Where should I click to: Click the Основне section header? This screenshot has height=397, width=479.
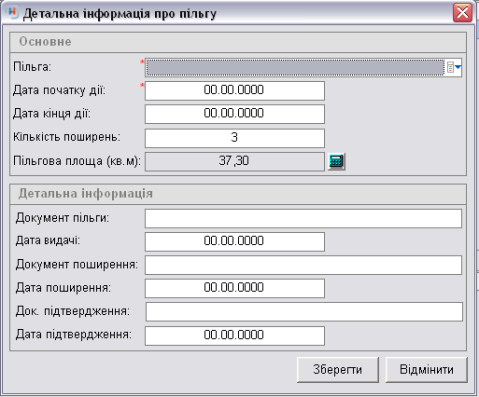pos(238,42)
